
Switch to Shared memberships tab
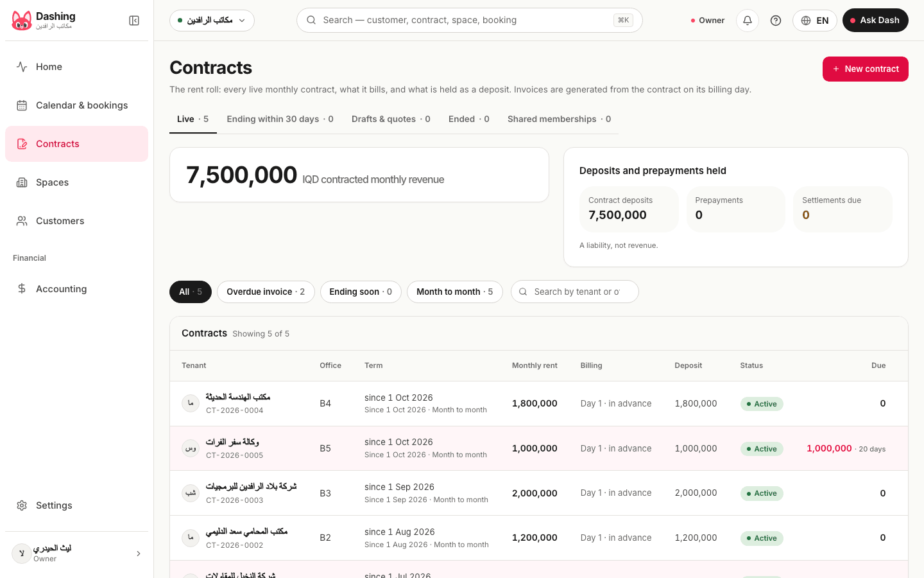click(x=559, y=119)
